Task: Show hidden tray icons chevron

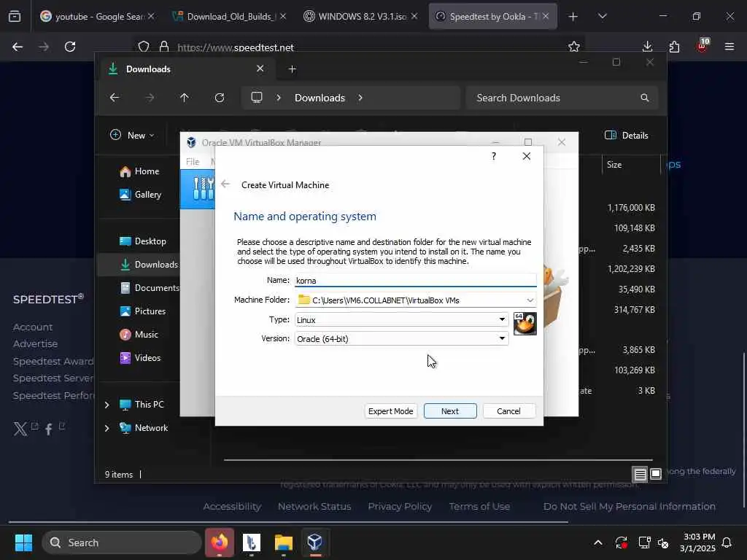Action: tap(598, 542)
